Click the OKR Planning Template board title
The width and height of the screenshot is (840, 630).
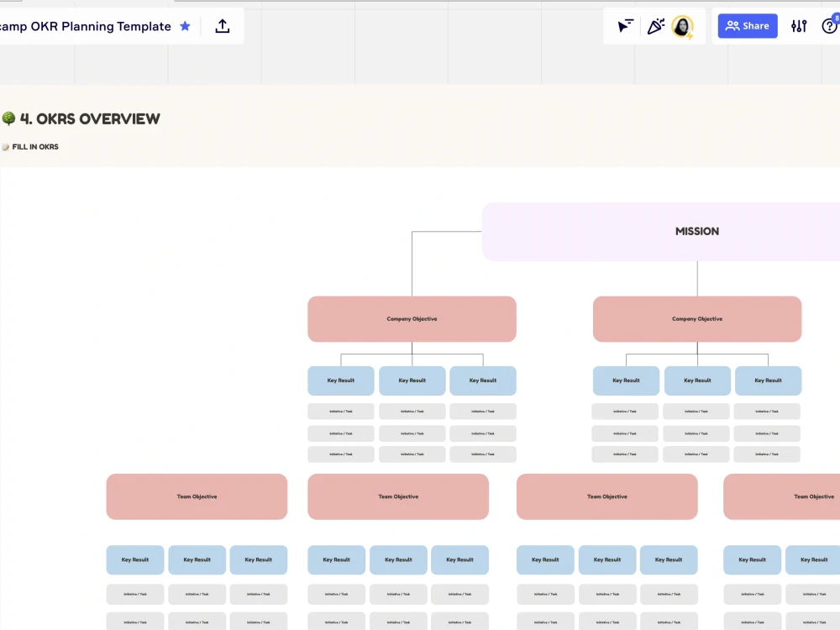(x=86, y=26)
